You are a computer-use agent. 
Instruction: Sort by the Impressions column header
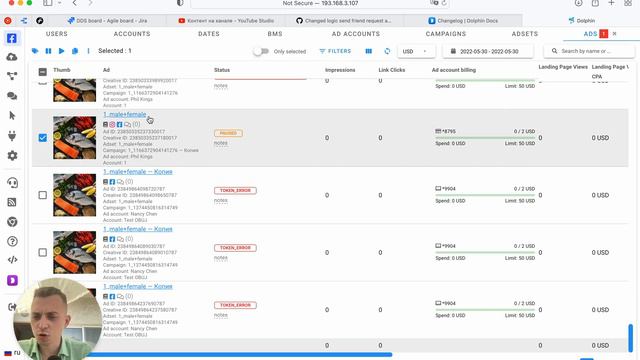340,70
